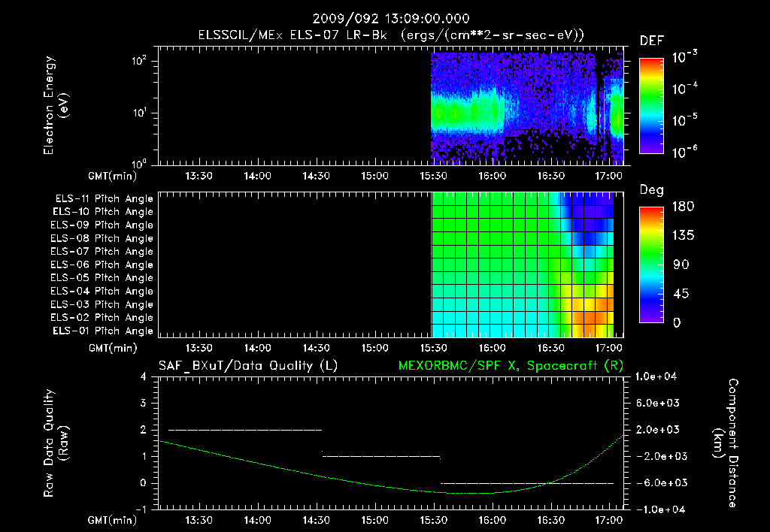The height and width of the screenshot is (532, 770).
Task: Select the ELS-01 Pitch Angle row label
Action: 103,331
